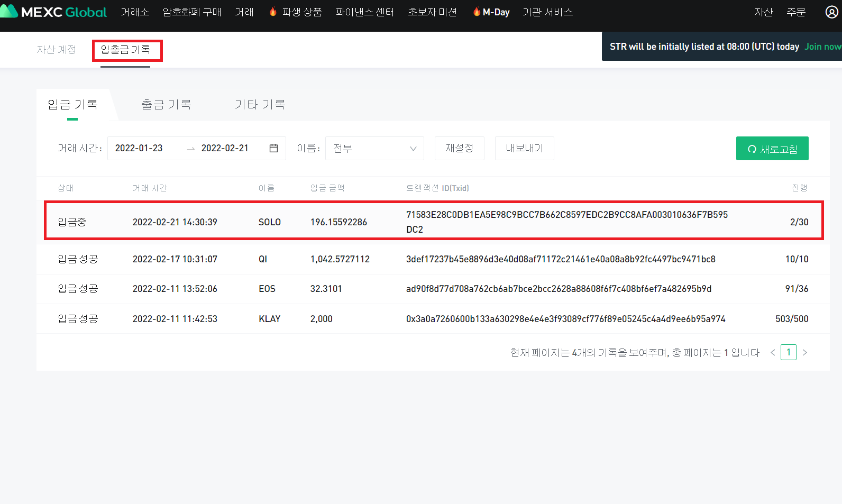Click the 1,042.5727112 amount cell
Screen dimensions: 842x504
pos(340,259)
